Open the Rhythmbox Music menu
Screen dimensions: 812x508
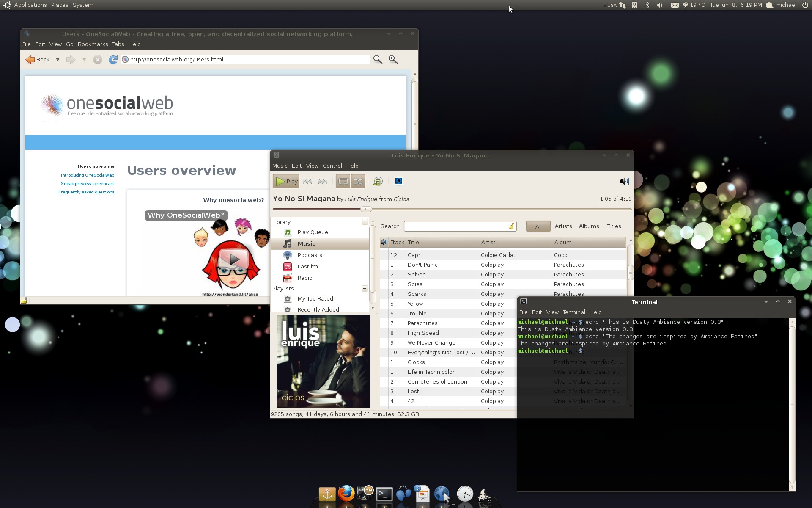pos(280,166)
